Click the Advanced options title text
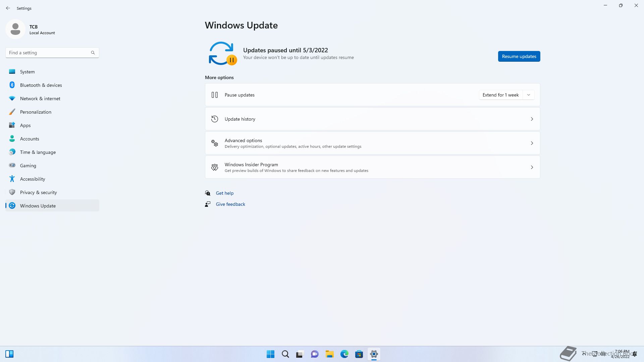The width and height of the screenshot is (644, 362). [x=243, y=140]
